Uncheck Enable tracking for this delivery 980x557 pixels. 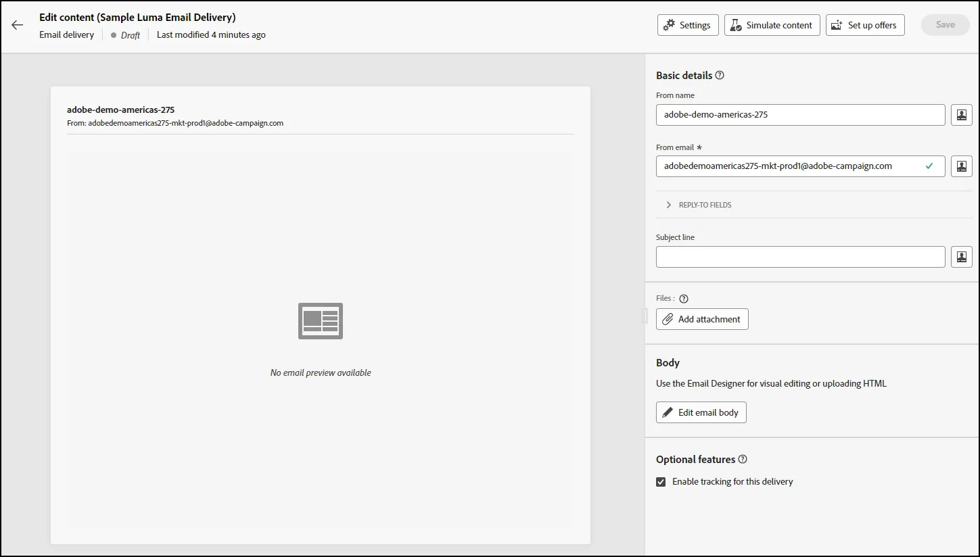pos(661,482)
